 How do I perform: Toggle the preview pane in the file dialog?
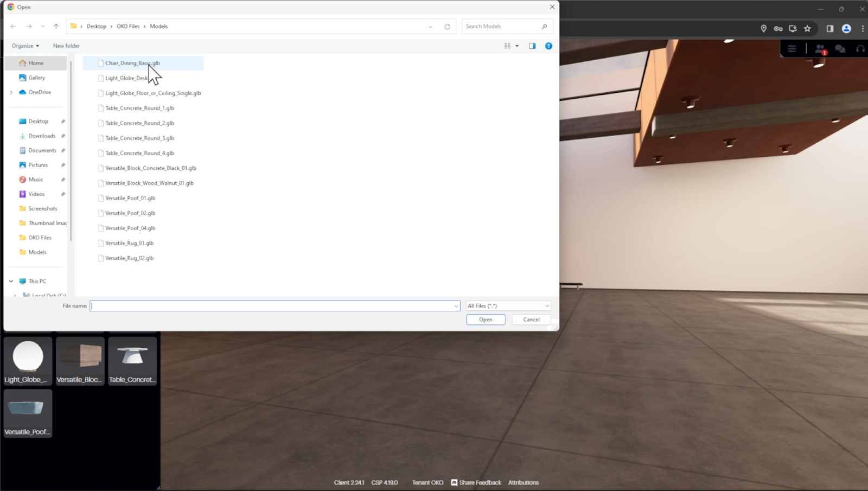[532, 46]
